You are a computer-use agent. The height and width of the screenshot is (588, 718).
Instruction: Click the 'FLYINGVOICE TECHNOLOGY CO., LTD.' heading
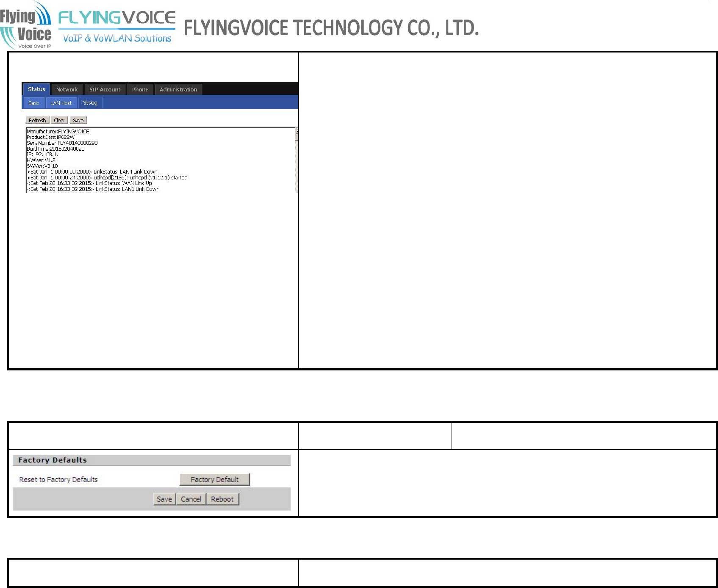pos(331,28)
